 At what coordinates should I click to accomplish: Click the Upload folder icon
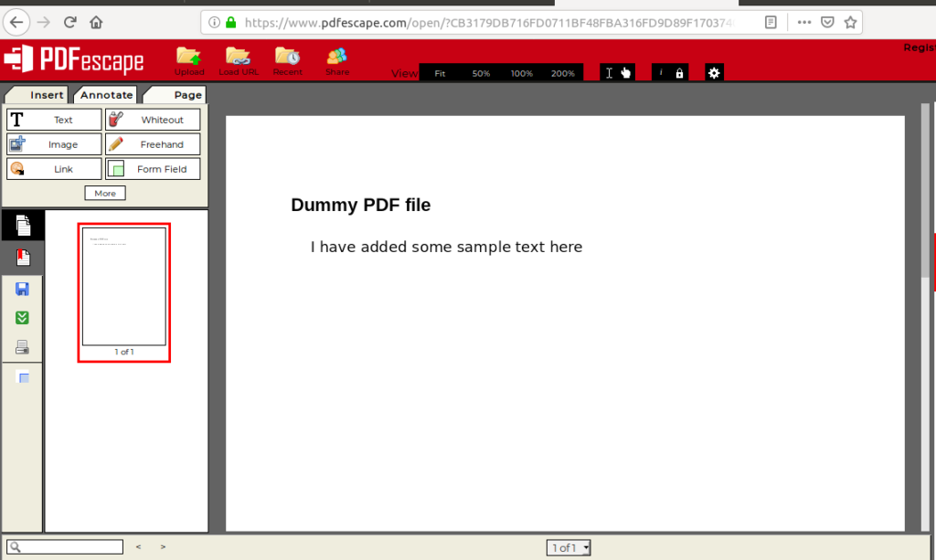tap(189, 58)
